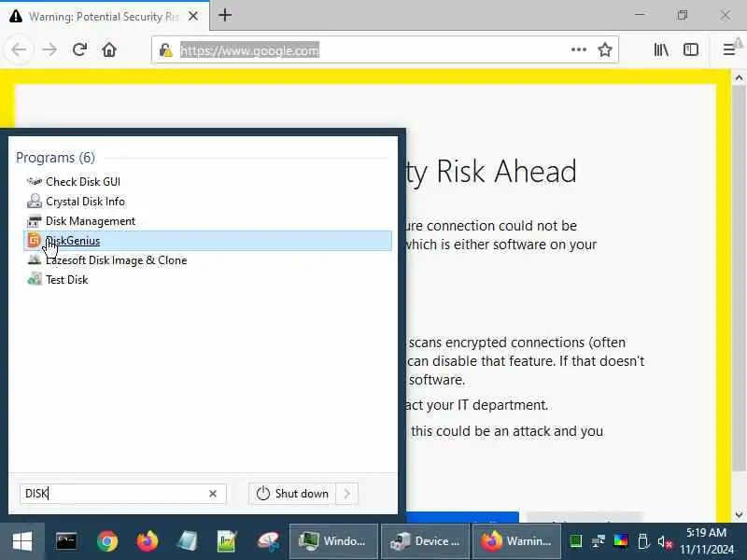Close the Warning: Potential Security Risk tab
Screen dimensions: 747x560
click(193, 16)
